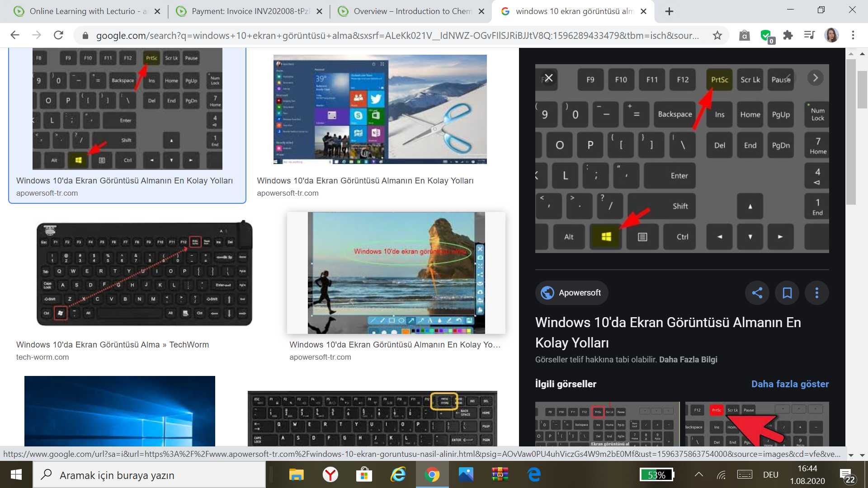
Task: Open Yandex browser from the taskbar
Action: pos(330,474)
